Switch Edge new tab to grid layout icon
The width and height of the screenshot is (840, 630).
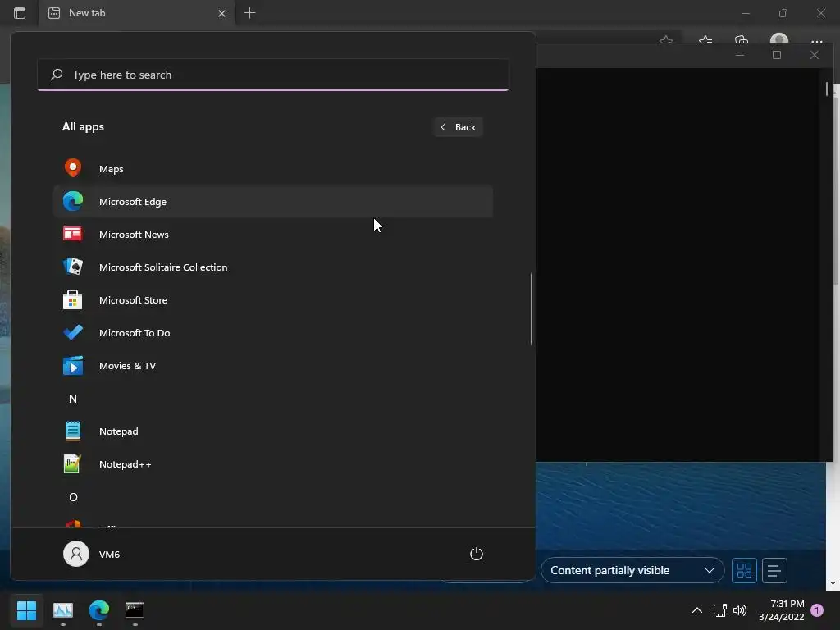744,571
